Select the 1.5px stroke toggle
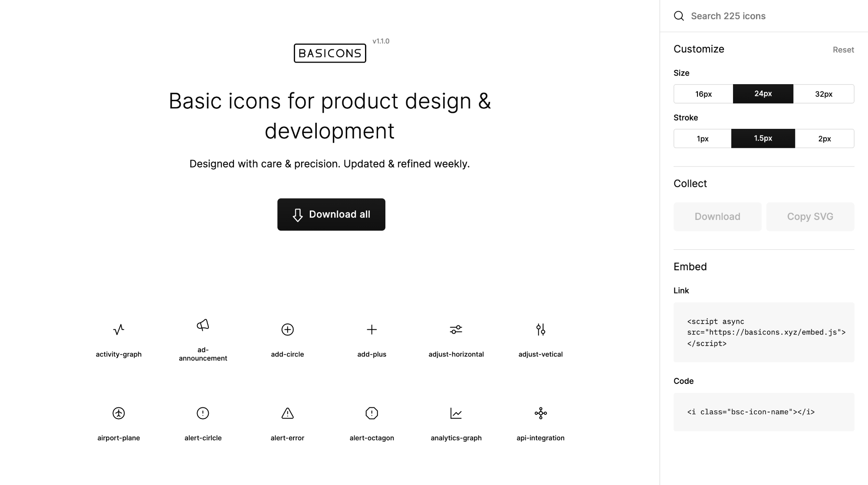The width and height of the screenshot is (868, 485). [x=763, y=138]
